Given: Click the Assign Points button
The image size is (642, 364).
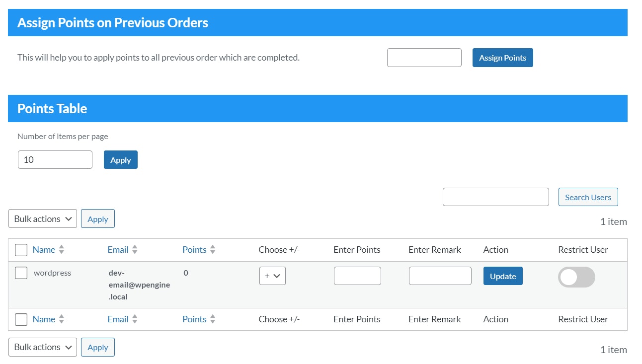Looking at the screenshot, I should [502, 58].
